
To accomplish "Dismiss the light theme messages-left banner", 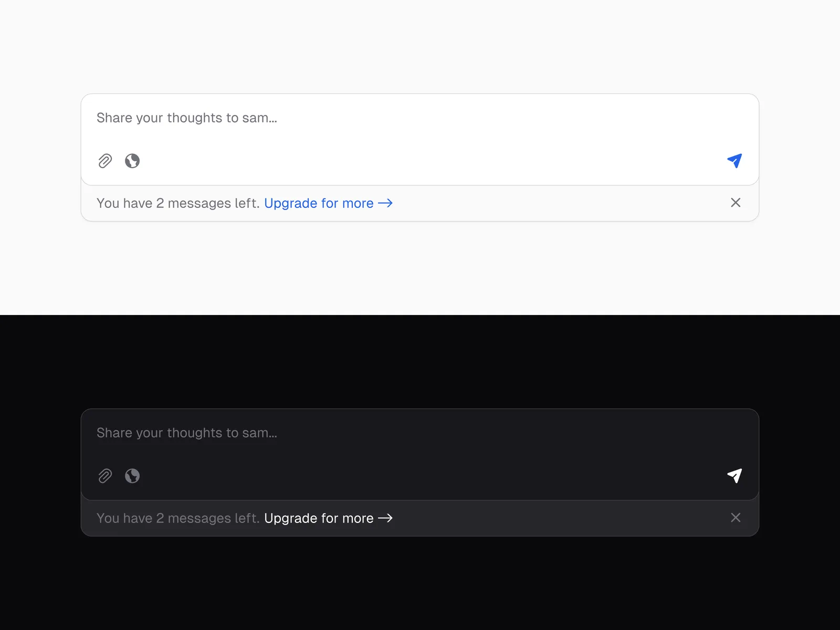I will 736,203.
